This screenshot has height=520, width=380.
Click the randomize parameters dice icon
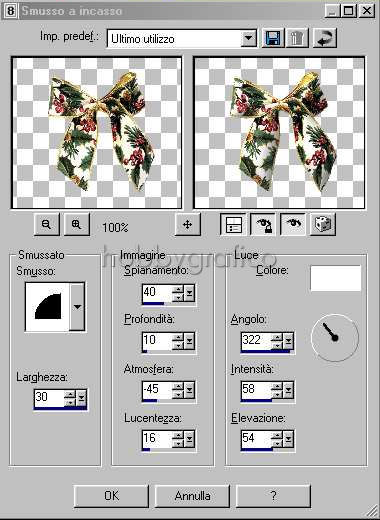pyautogui.click(x=322, y=224)
